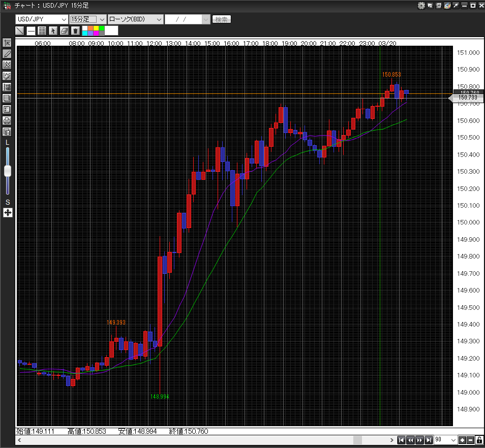Pick the yellow swatch in color palette
This screenshot has width=485, height=448.
[96, 28]
